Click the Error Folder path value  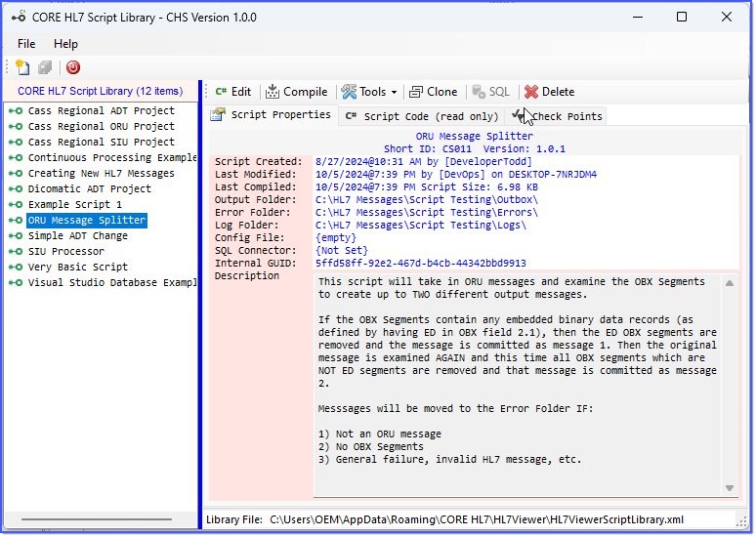[x=426, y=212]
